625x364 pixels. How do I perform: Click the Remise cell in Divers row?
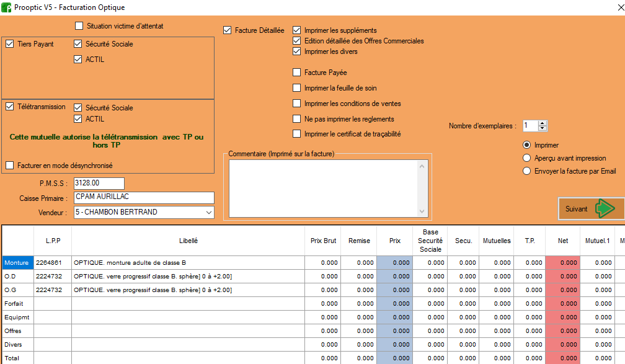(359, 344)
